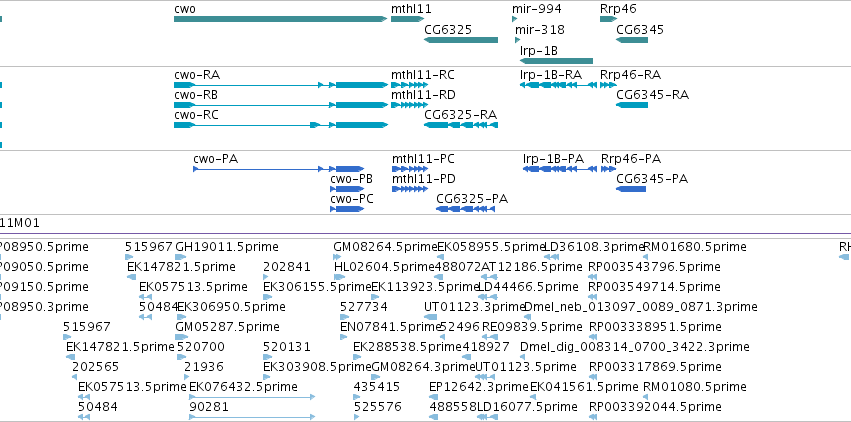This screenshot has height=422, width=851.
Task: Select the Rrp46-RA transcript
Action: 608,85
